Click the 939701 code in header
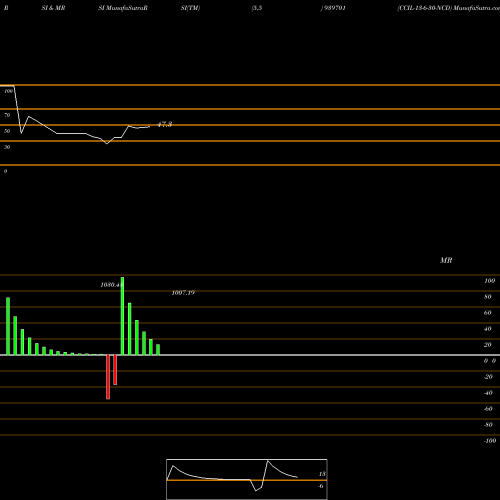 334,8
